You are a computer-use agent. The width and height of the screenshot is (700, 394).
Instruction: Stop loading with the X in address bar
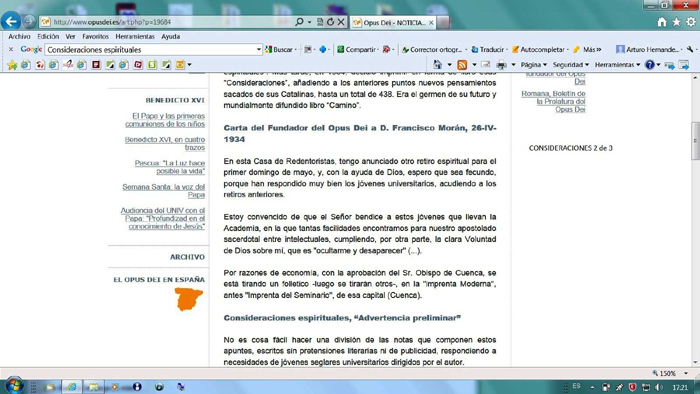click(341, 22)
